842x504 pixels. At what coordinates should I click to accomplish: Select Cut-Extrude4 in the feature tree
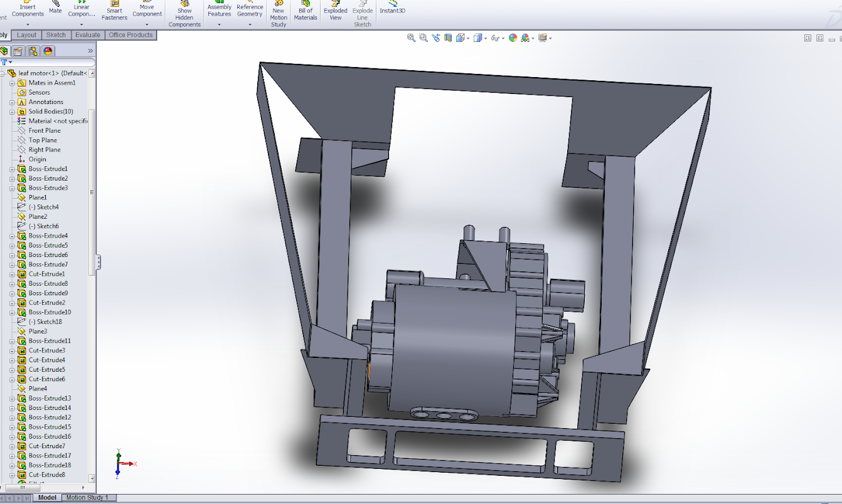tap(46, 360)
